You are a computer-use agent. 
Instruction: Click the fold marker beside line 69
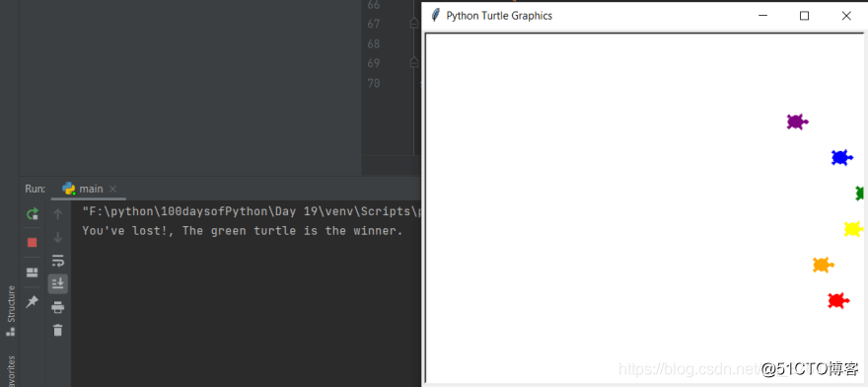[413, 62]
